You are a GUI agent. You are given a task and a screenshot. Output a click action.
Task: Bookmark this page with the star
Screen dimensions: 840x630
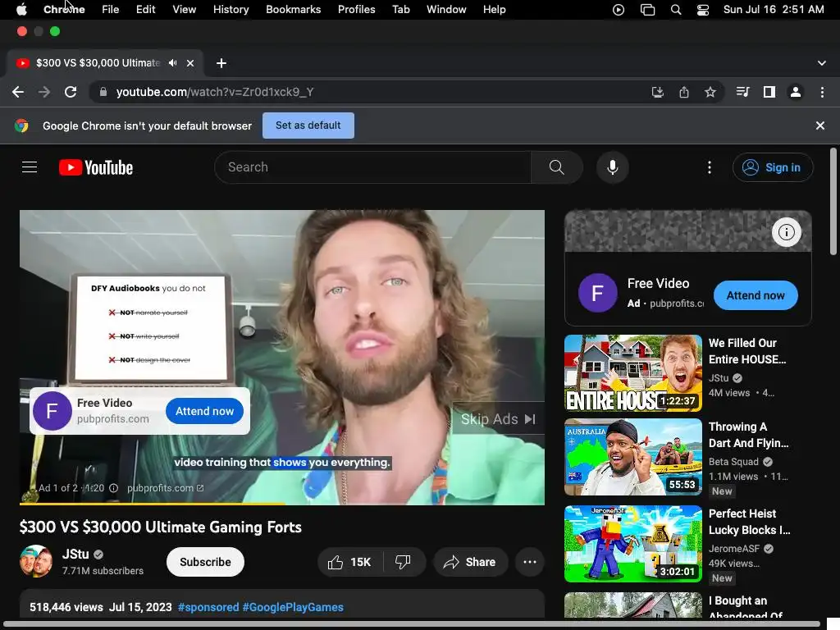click(710, 92)
